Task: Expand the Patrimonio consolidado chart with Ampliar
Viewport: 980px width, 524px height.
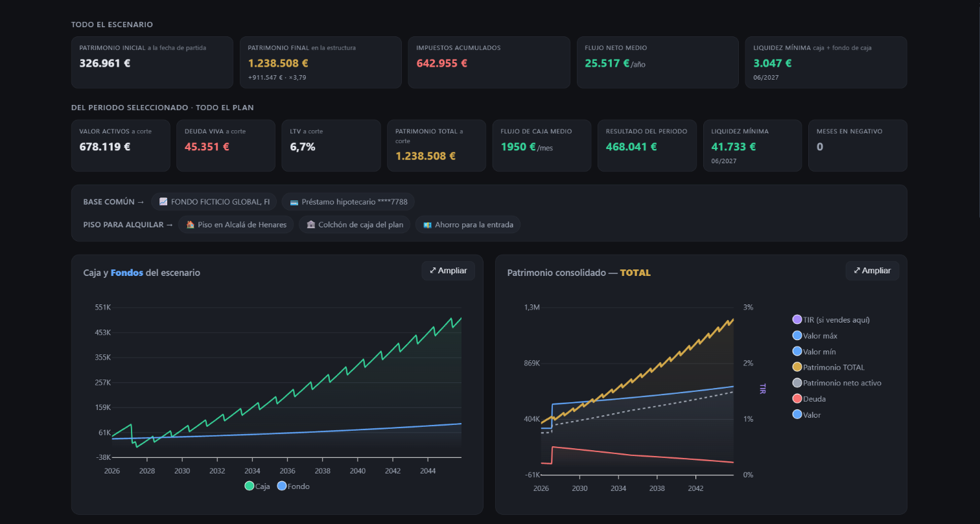Action: (x=872, y=271)
